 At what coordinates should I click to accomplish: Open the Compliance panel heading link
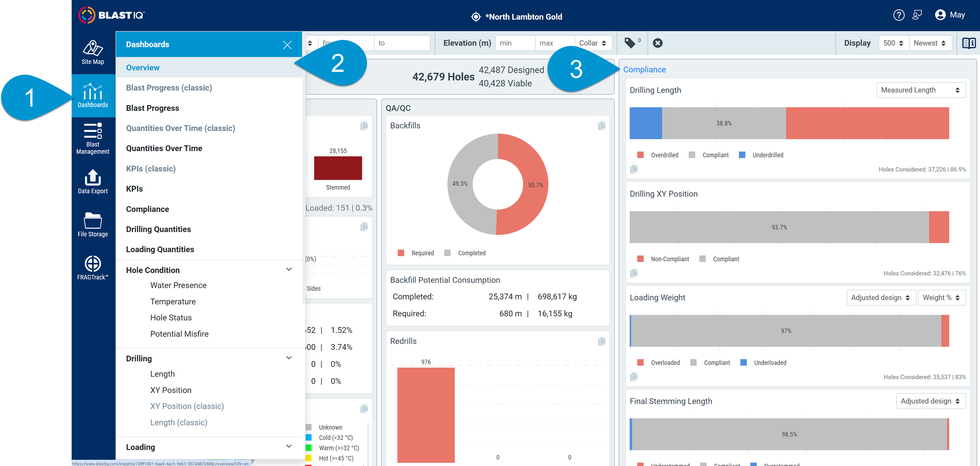coord(644,70)
